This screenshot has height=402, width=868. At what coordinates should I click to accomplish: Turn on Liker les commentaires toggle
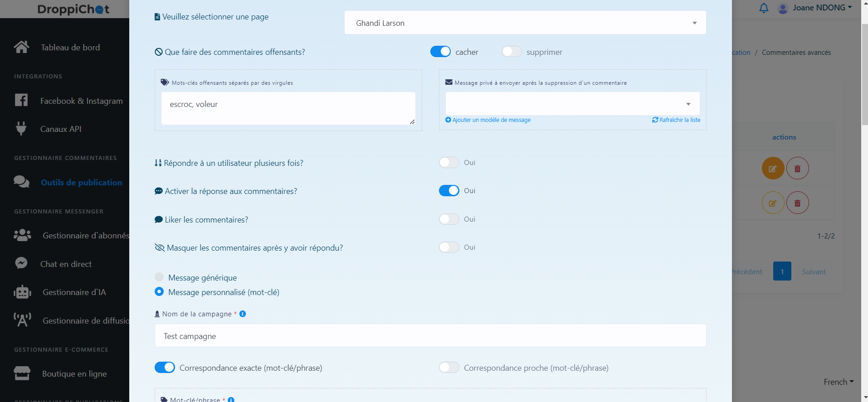pyautogui.click(x=449, y=219)
